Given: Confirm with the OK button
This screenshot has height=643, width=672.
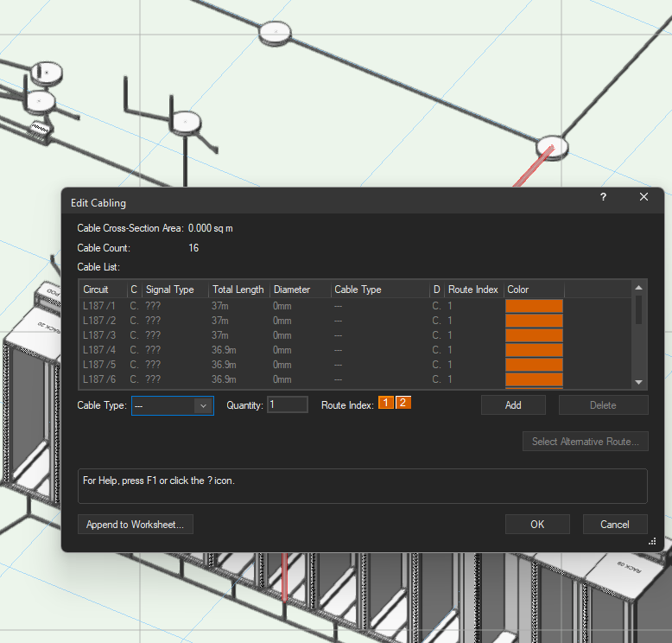Looking at the screenshot, I should pos(537,525).
